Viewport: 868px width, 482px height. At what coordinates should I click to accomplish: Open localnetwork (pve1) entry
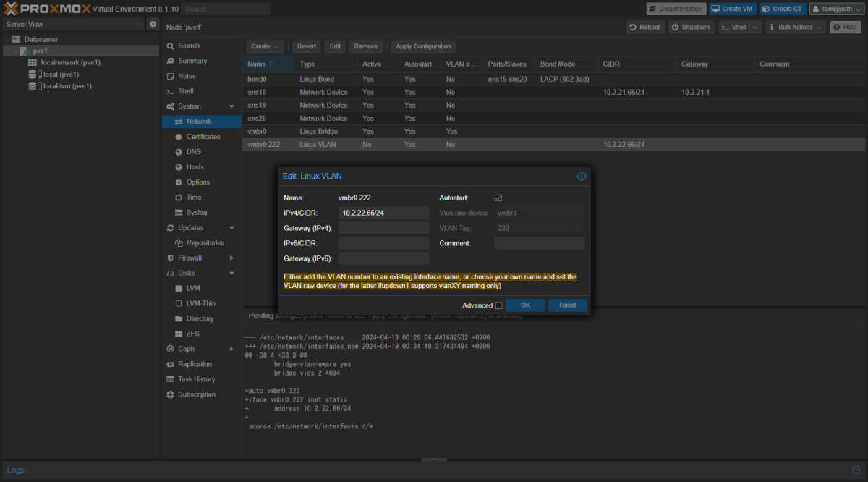click(71, 62)
